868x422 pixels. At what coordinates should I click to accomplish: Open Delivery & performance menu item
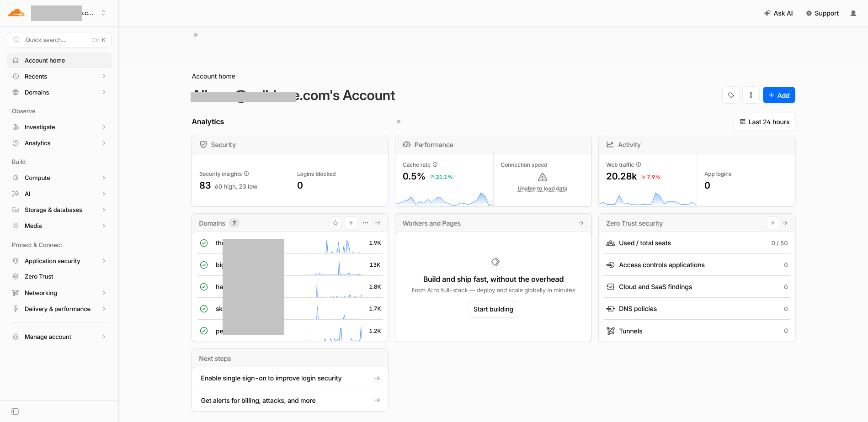coord(59,309)
